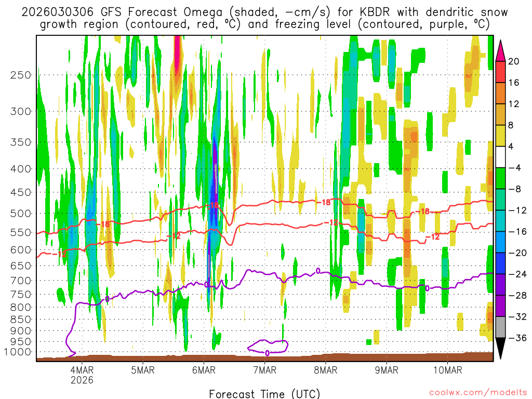The height and width of the screenshot is (399, 532).
Task: Click the title line about freezing level
Action: 264,24
